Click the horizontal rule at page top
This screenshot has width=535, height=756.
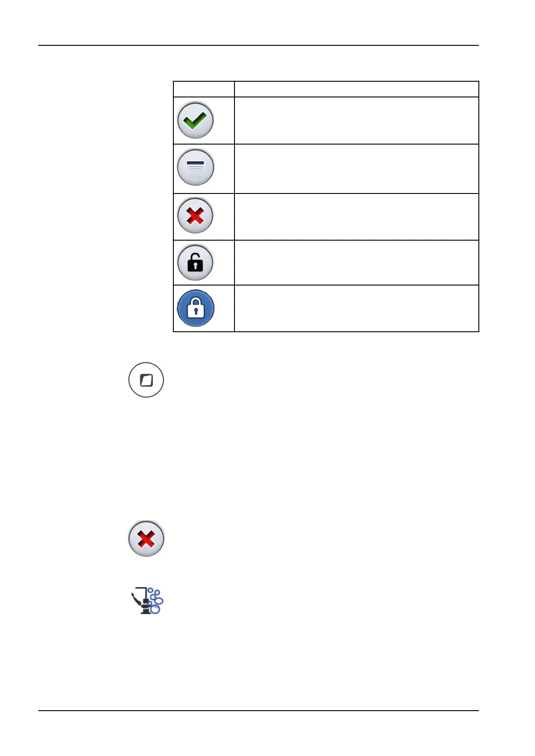[258, 45]
